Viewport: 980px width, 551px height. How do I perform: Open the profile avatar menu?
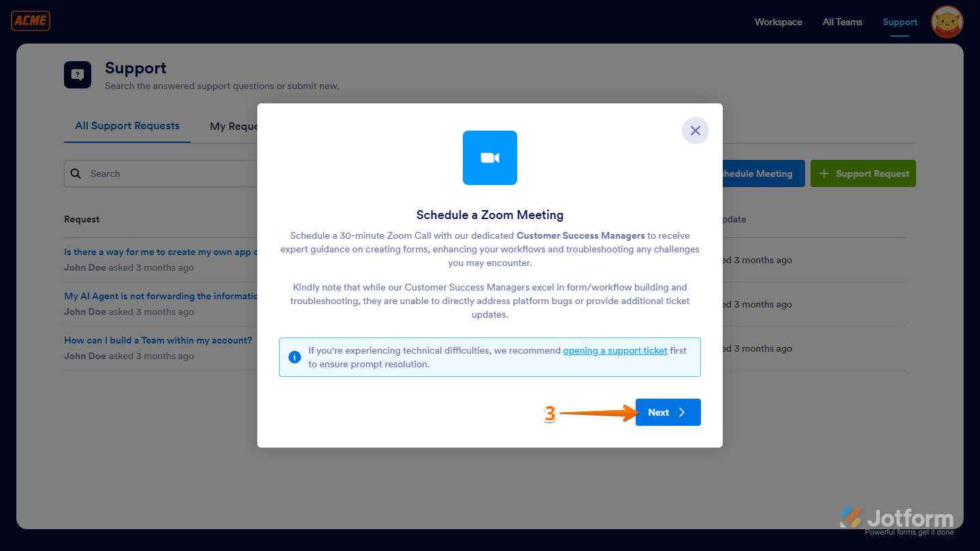947,21
